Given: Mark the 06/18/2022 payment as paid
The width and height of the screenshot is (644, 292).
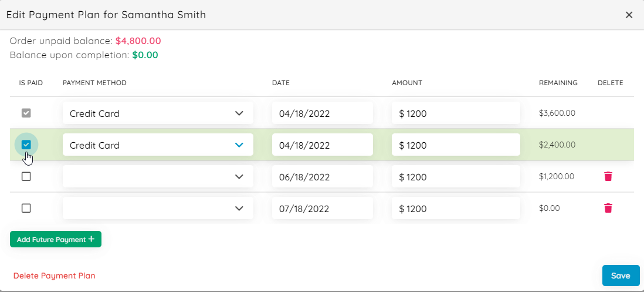Looking at the screenshot, I should pyautogui.click(x=26, y=176).
